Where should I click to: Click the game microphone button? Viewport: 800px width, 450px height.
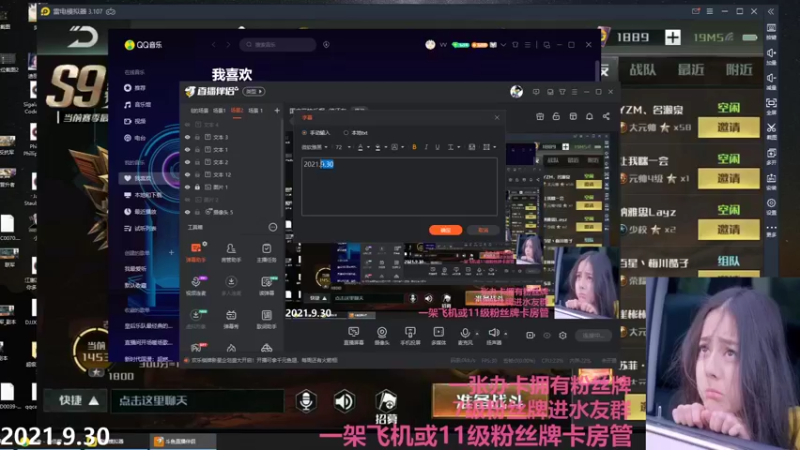coord(306,401)
